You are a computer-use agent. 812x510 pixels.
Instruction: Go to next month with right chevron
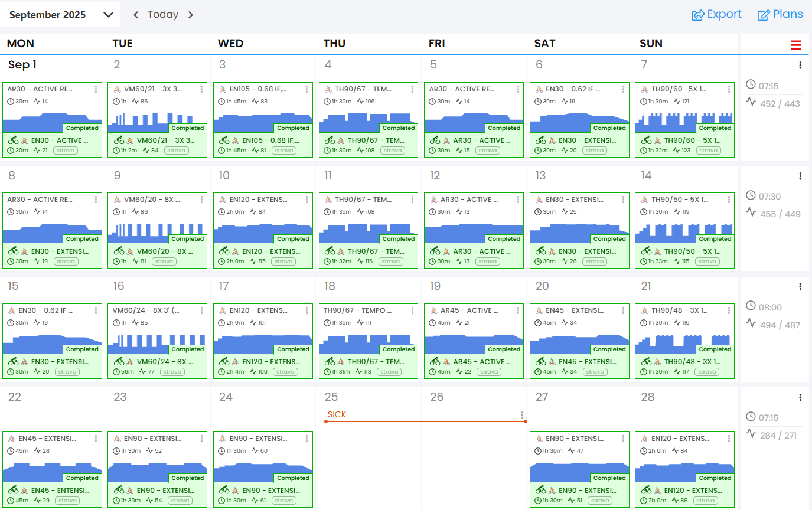(190, 15)
